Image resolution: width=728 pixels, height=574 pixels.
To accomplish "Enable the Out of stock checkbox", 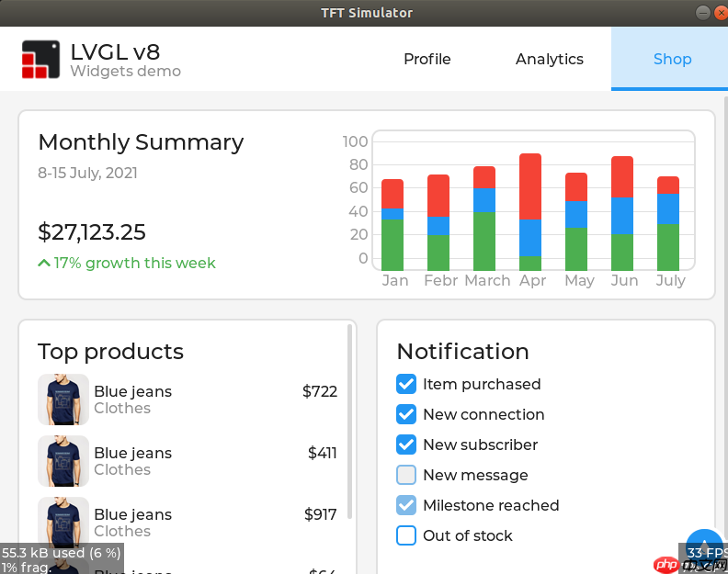I will click(406, 535).
